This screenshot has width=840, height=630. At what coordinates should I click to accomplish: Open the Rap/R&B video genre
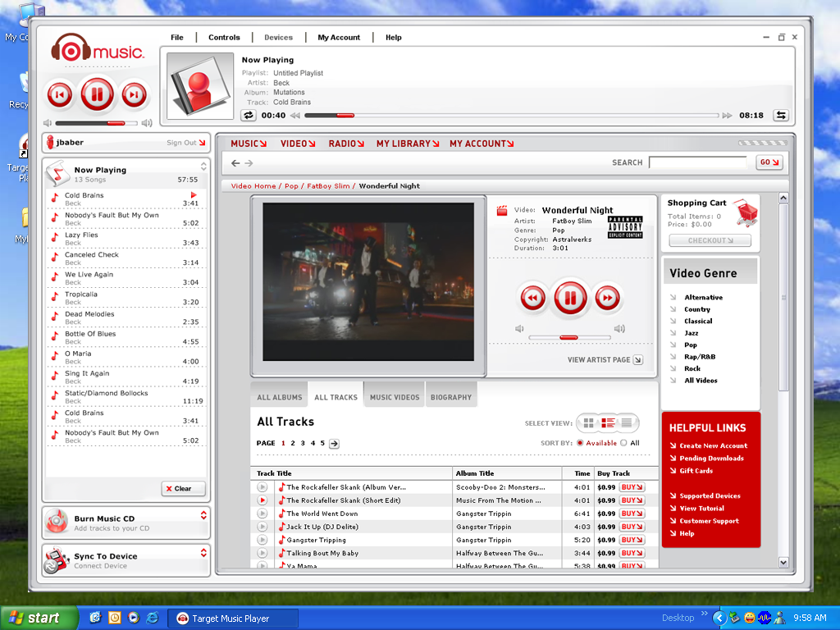[700, 357]
